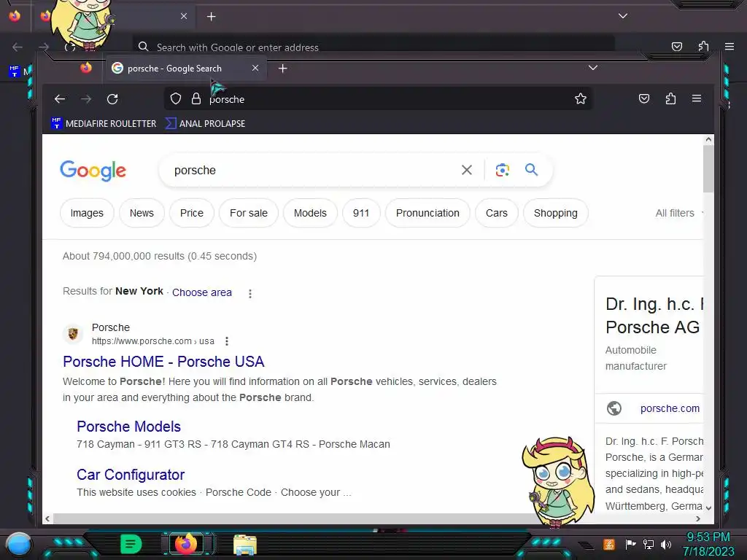Open tracking protection shield icon

point(176,99)
